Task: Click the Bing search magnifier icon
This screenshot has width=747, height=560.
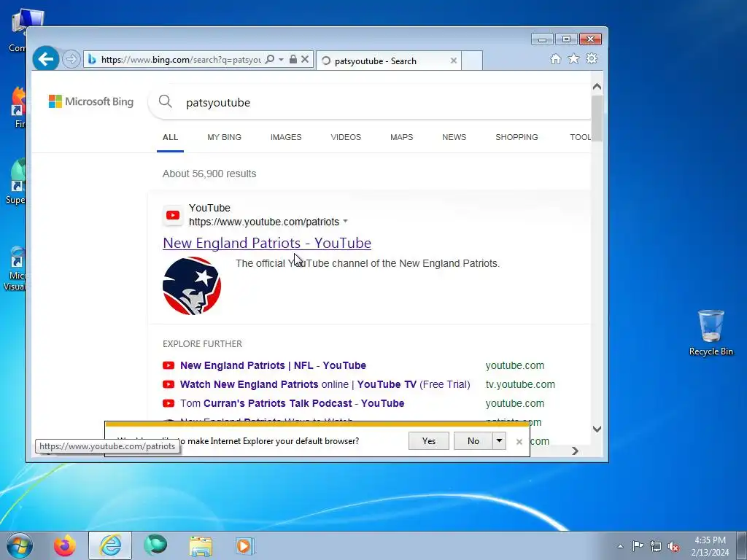Action: (166, 101)
